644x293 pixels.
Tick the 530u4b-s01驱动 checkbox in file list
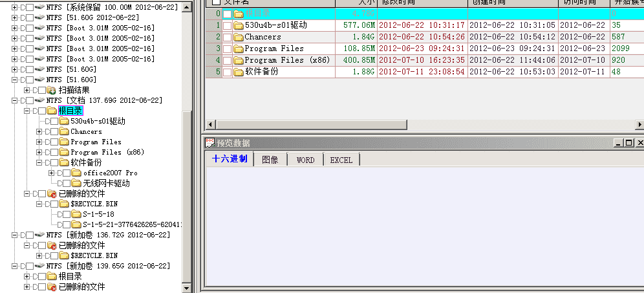pyautogui.click(x=227, y=25)
